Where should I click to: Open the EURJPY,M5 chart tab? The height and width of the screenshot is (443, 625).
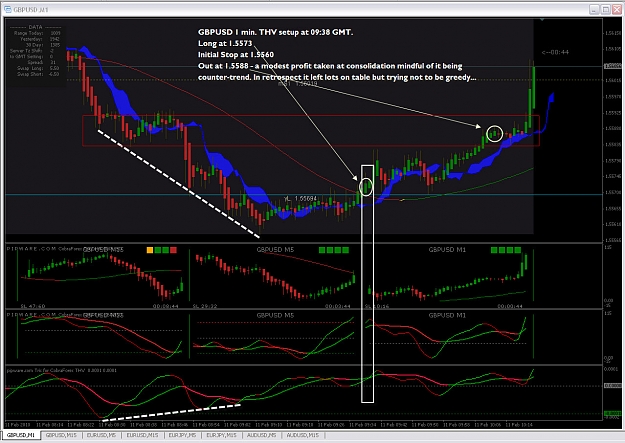point(182,435)
